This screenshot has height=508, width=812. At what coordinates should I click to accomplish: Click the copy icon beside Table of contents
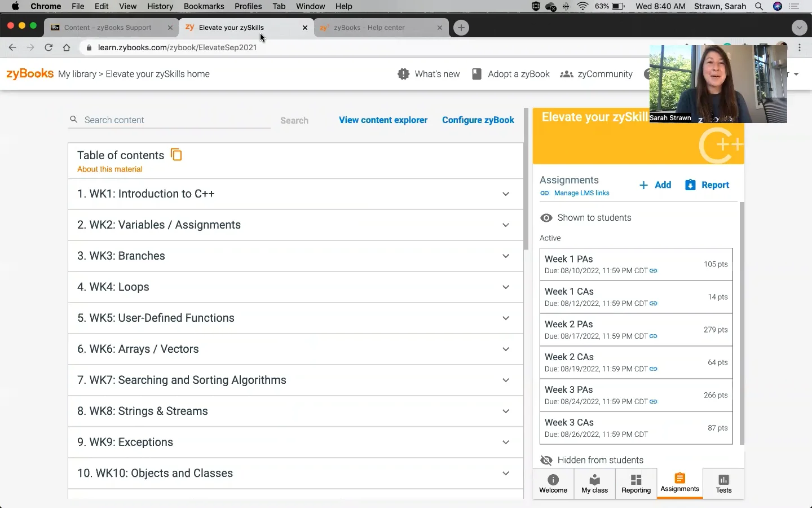tap(176, 155)
